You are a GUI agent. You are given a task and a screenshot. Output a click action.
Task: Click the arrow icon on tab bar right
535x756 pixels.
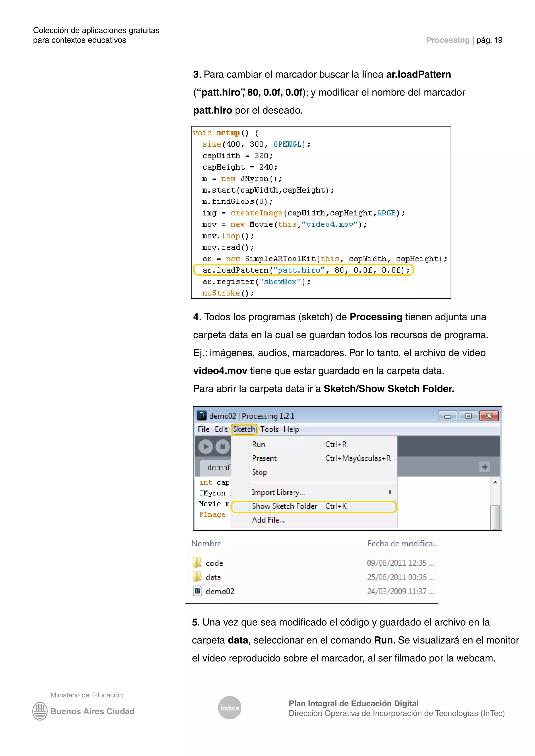485,466
